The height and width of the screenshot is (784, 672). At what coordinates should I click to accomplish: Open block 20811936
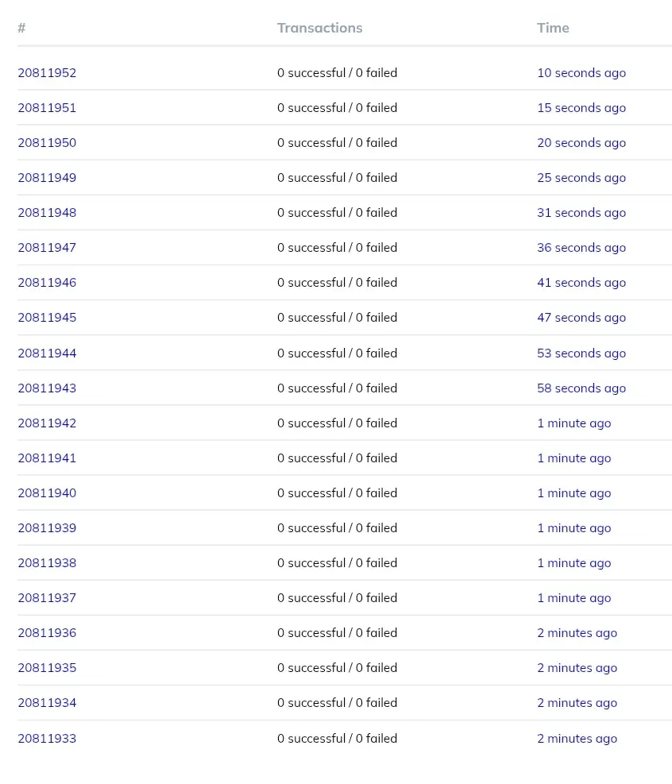[x=47, y=634]
